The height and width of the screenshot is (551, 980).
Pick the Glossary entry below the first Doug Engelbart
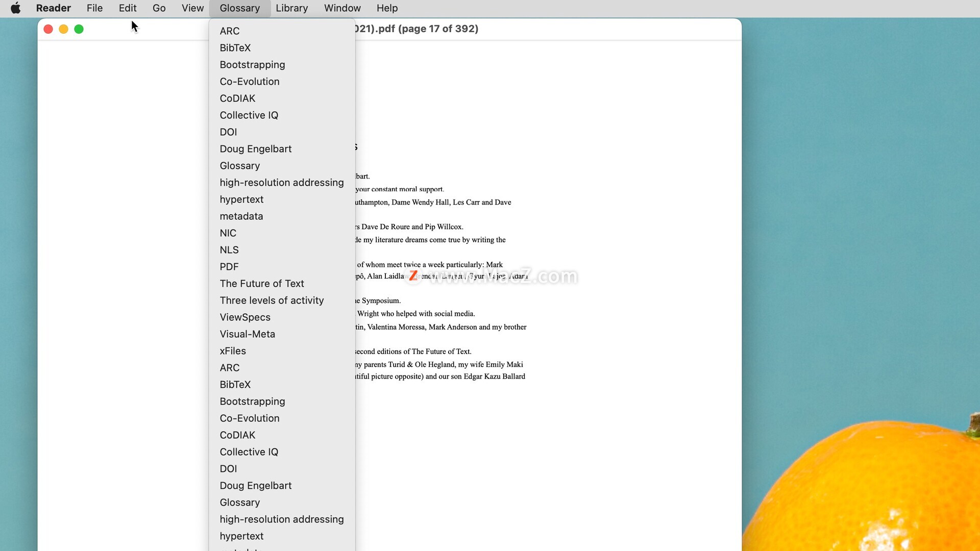coord(282,166)
